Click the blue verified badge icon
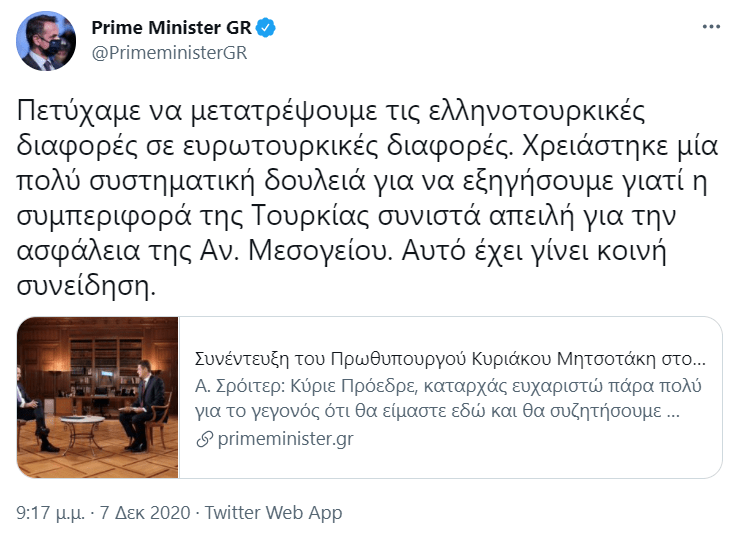 (x=265, y=28)
